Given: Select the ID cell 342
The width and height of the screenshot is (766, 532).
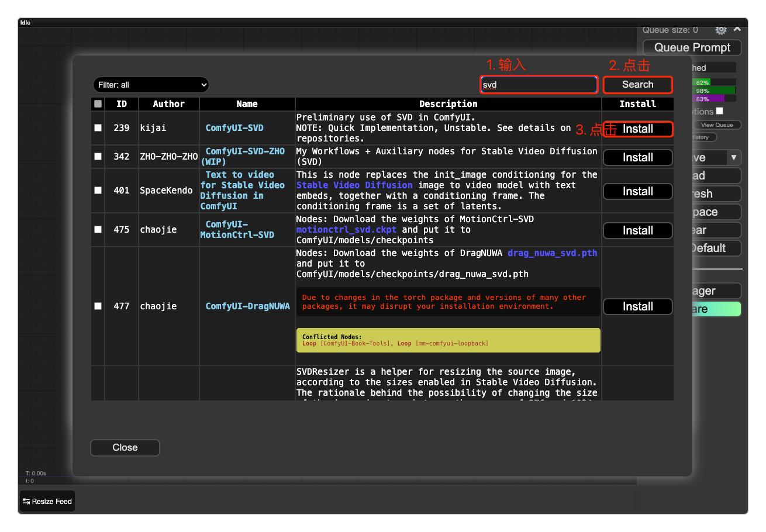Looking at the screenshot, I should [122, 156].
